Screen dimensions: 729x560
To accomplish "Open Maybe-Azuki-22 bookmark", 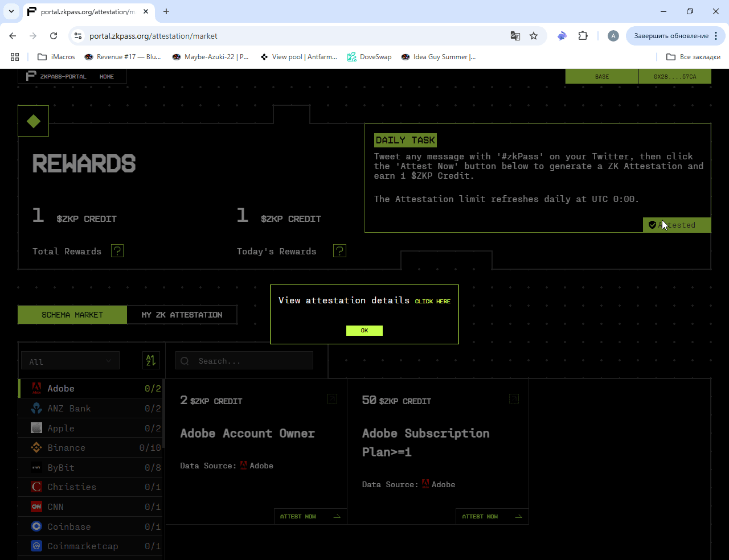I will coord(210,57).
